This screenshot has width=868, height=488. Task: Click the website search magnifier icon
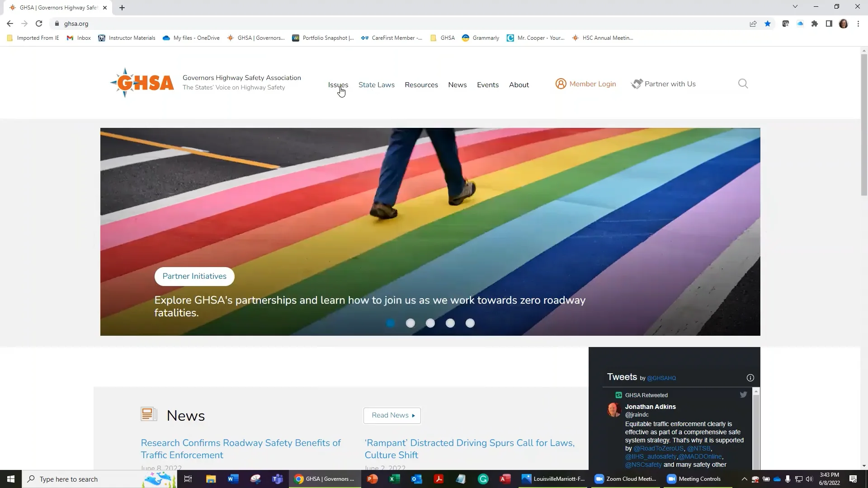[743, 84]
